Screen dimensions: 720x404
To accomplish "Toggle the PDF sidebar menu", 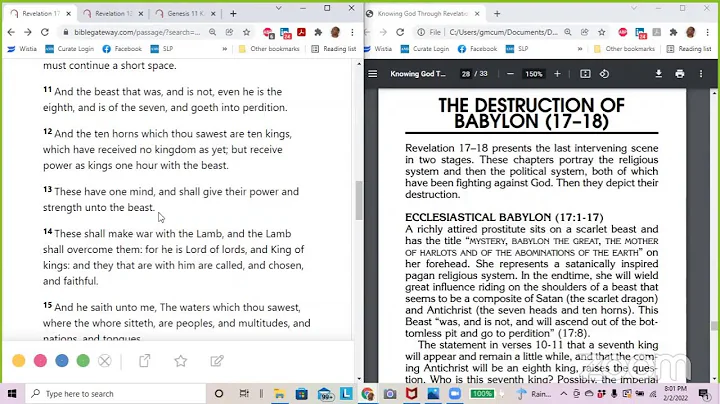I will point(373,74).
